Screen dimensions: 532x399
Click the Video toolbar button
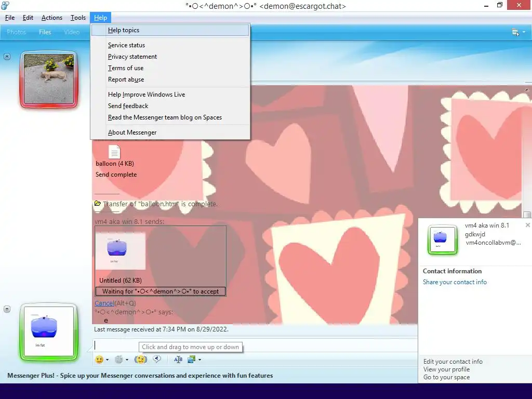72,32
